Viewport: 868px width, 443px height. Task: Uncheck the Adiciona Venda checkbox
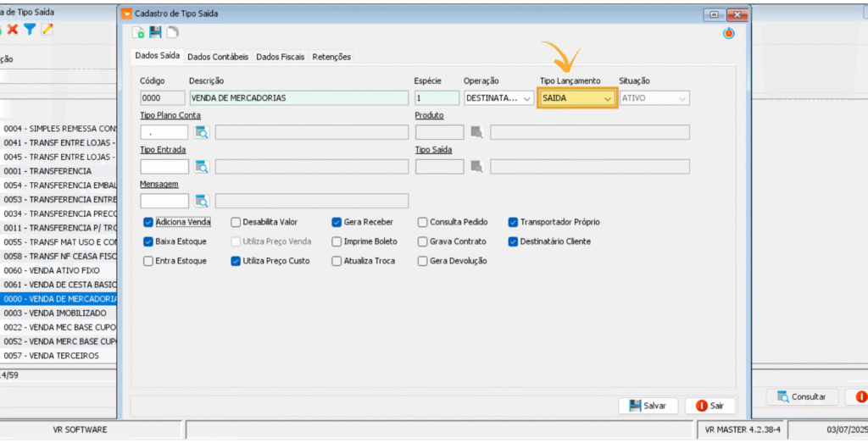(147, 222)
